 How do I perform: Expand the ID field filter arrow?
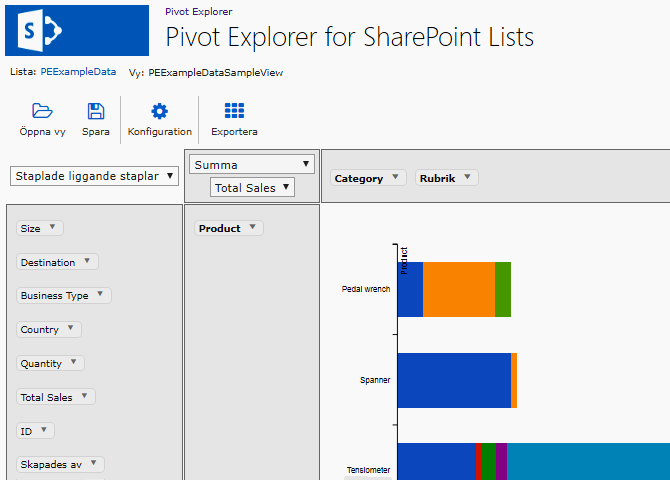44,430
